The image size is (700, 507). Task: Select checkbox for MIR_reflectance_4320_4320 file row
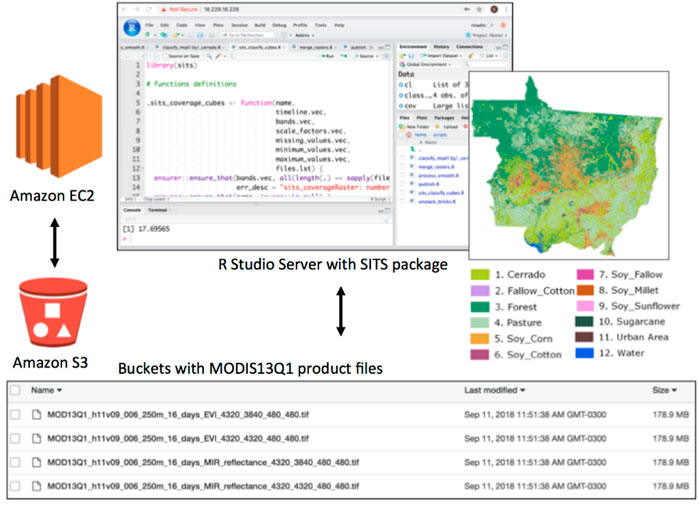pyautogui.click(x=15, y=486)
